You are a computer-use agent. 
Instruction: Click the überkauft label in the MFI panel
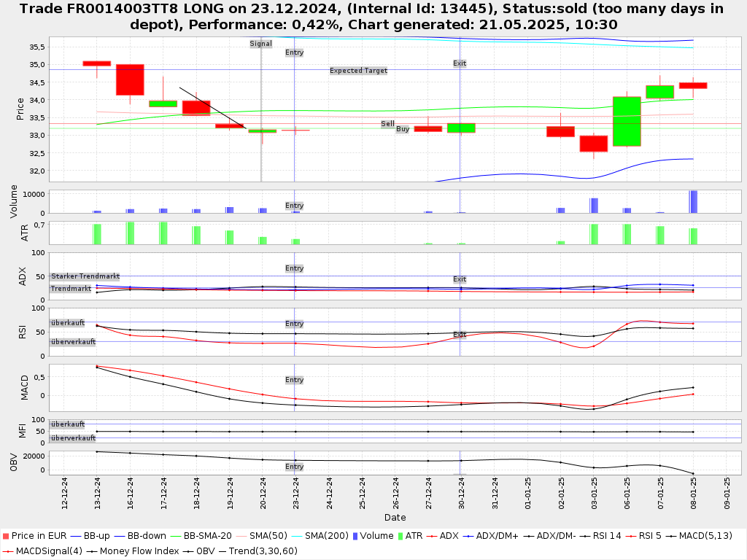pos(67,424)
